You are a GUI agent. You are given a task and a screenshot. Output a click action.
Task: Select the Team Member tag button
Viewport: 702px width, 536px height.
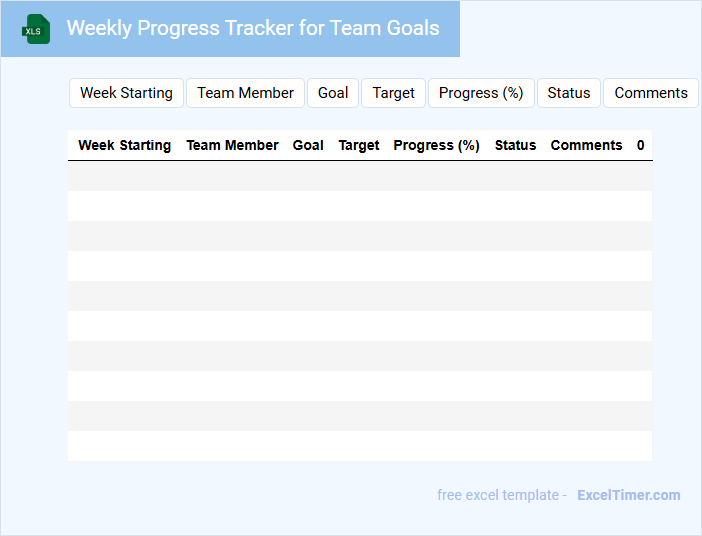[245, 93]
